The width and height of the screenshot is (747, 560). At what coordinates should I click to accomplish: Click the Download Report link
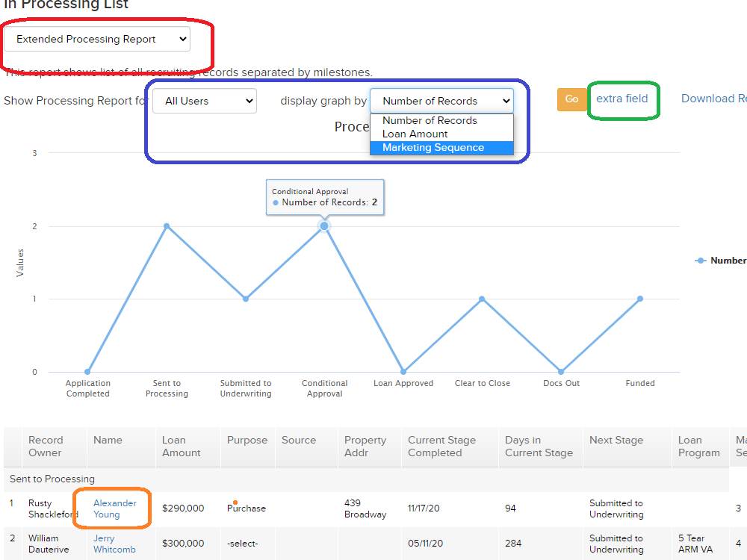coord(713,99)
